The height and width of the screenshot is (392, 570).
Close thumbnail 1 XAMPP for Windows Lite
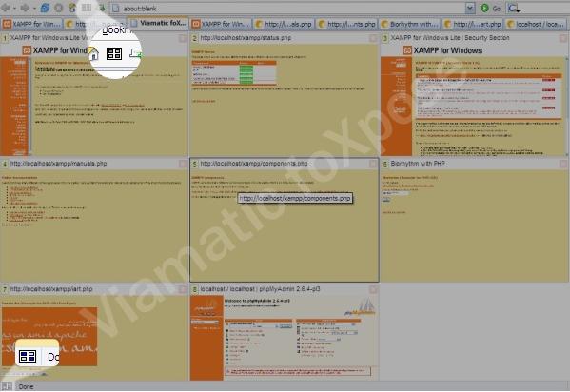click(183, 38)
